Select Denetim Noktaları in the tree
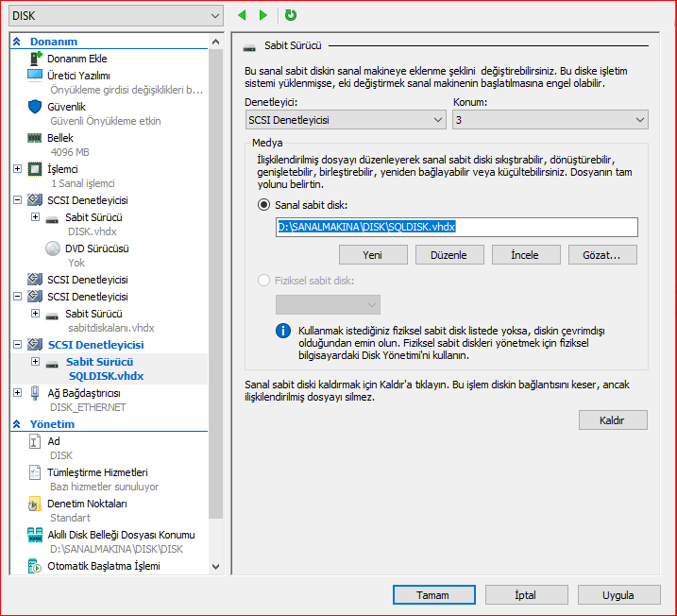Screen dimensions: 677x616 87,504
